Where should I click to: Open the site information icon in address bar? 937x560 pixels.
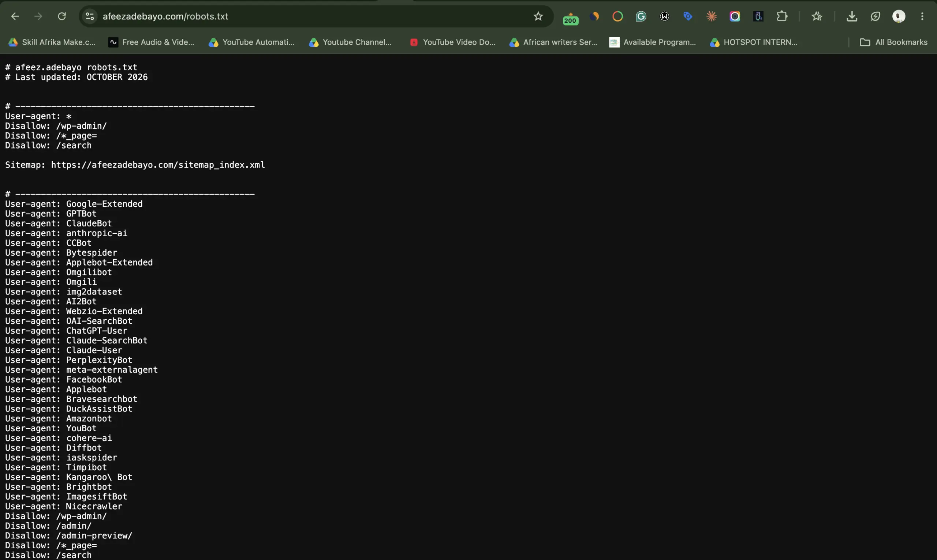90,16
